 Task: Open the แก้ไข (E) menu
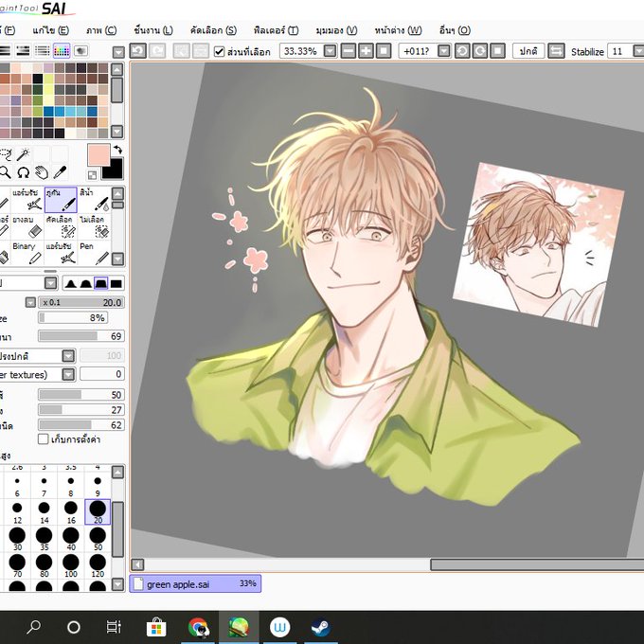click(x=50, y=30)
